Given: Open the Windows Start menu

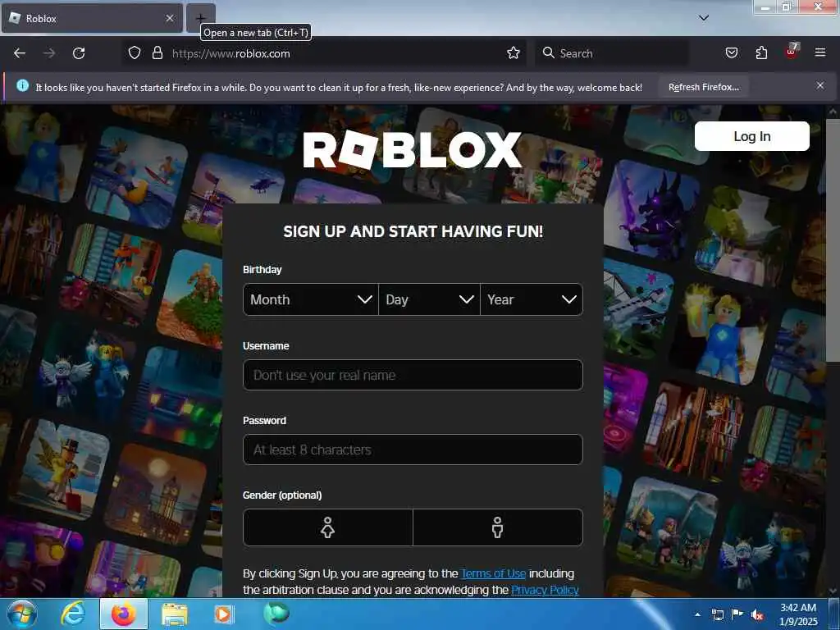Looking at the screenshot, I should 22,614.
